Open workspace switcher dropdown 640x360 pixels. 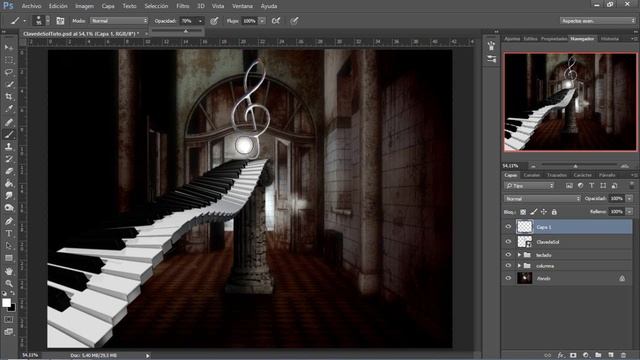pyautogui.click(x=598, y=21)
